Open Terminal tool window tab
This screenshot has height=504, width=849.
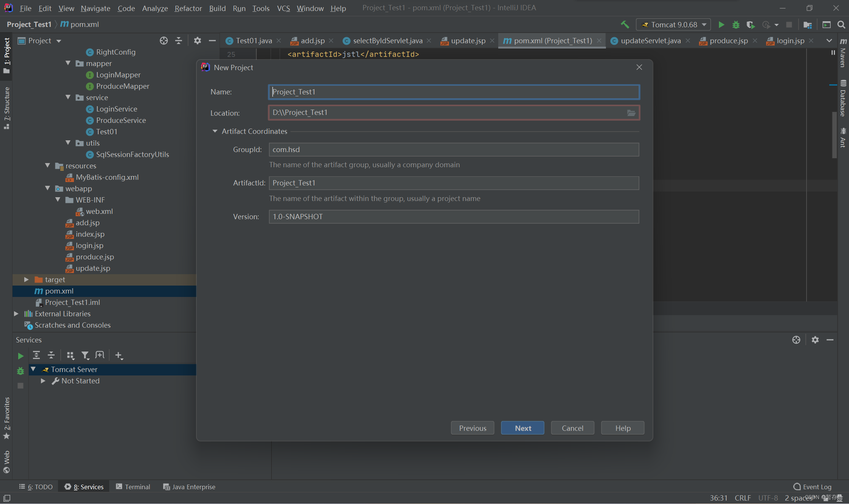[133, 487]
